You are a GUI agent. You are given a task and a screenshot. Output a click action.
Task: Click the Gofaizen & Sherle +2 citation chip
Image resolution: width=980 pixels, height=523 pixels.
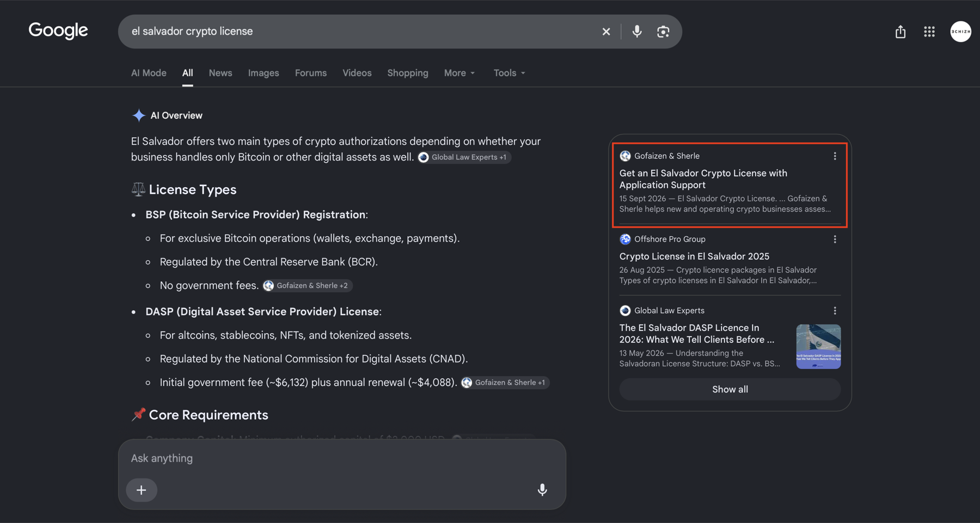point(307,286)
